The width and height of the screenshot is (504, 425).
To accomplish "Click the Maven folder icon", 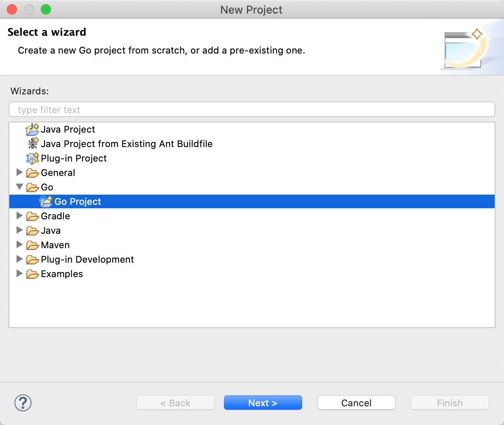I will pyautogui.click(x=32, y=245).
